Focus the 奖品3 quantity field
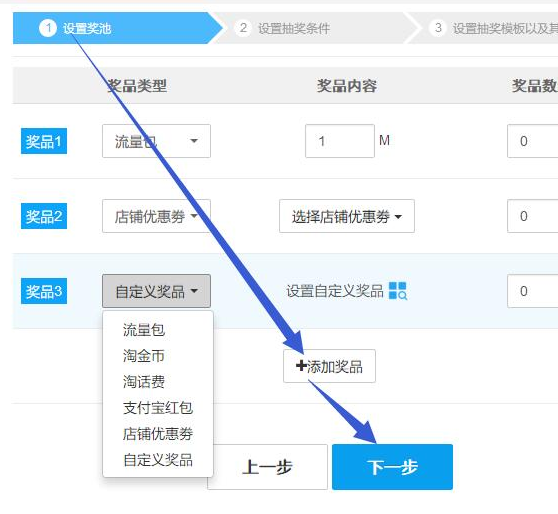This screenshot has height=514, width=558. (532, 291)
